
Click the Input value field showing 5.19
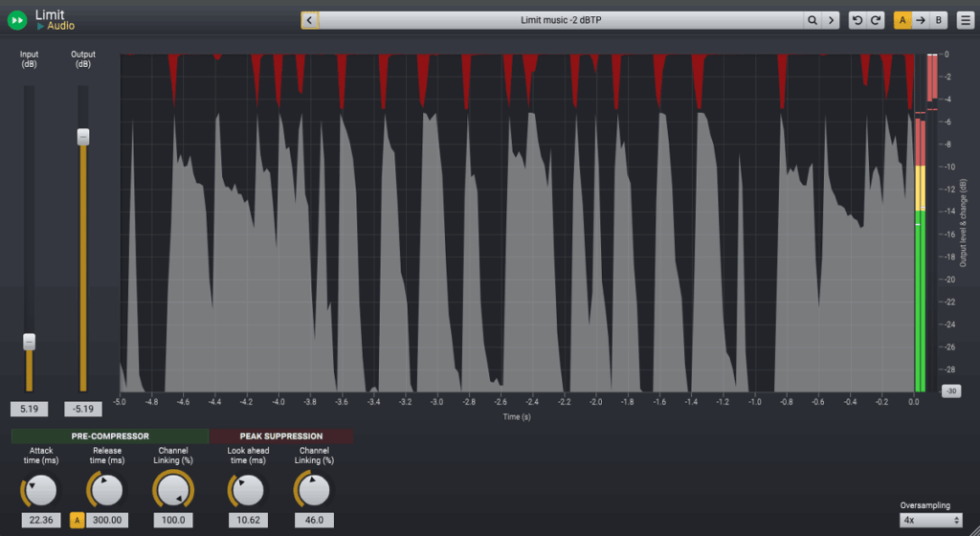pos(29,410)
